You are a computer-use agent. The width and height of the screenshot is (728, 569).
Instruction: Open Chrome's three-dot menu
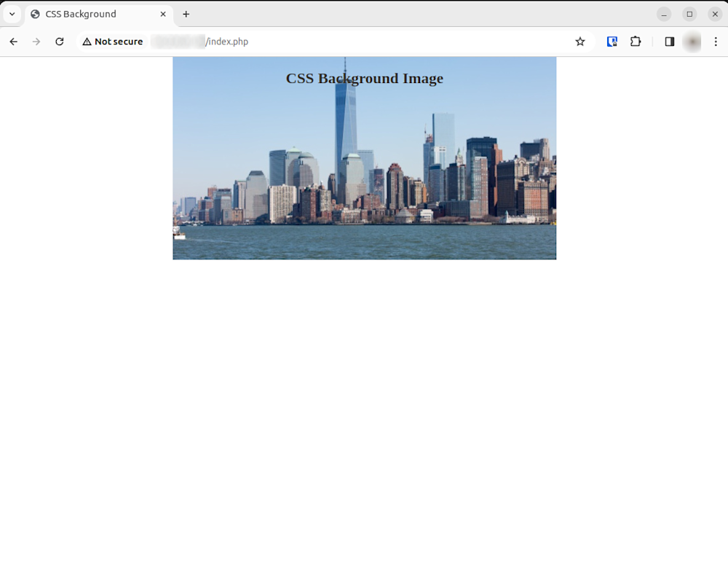716,42
